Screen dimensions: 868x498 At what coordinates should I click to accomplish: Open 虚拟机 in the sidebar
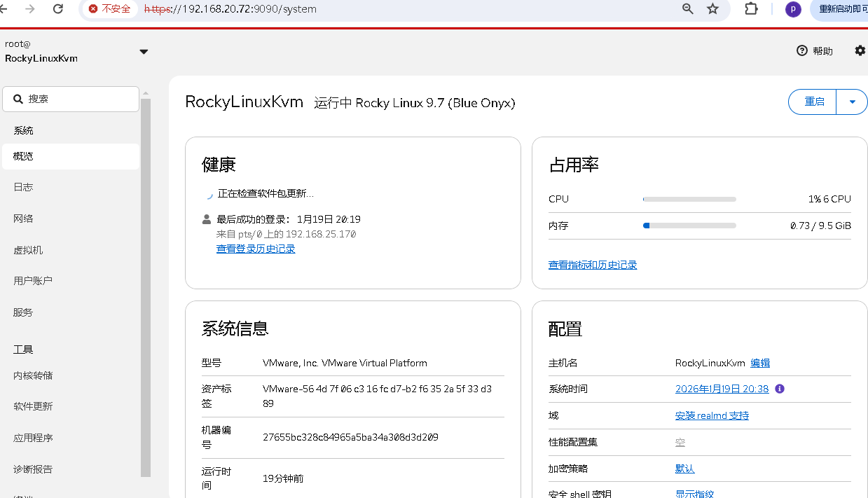(28, 250)
